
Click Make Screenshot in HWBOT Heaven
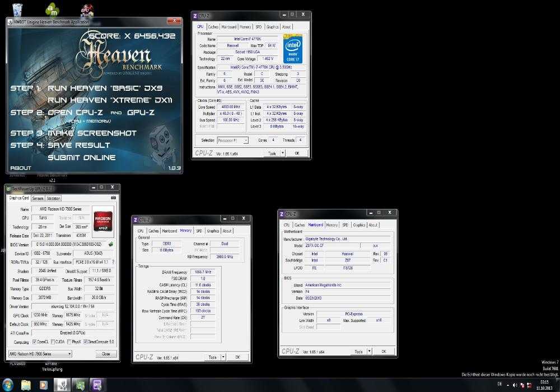point(92,133)
